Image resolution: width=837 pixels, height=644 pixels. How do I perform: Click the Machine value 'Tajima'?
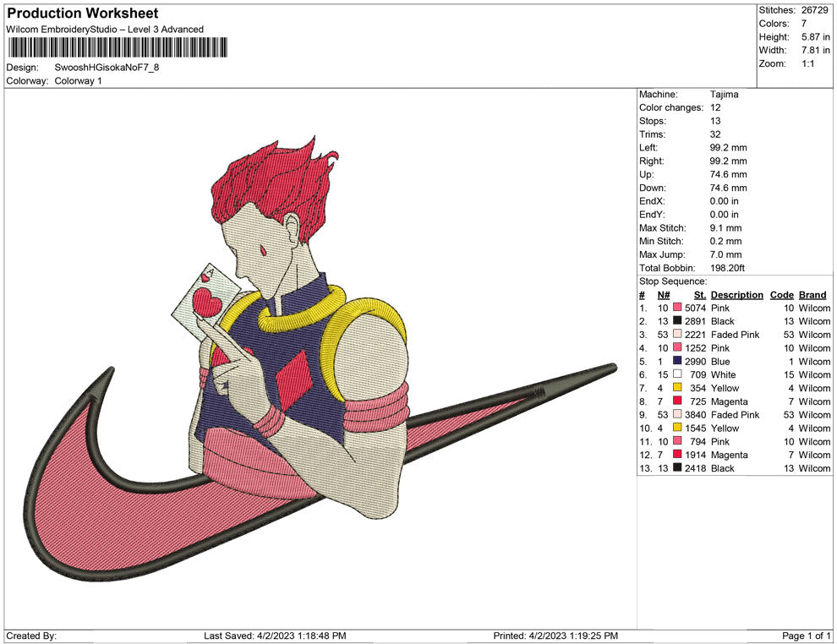(x=725, y=95)
